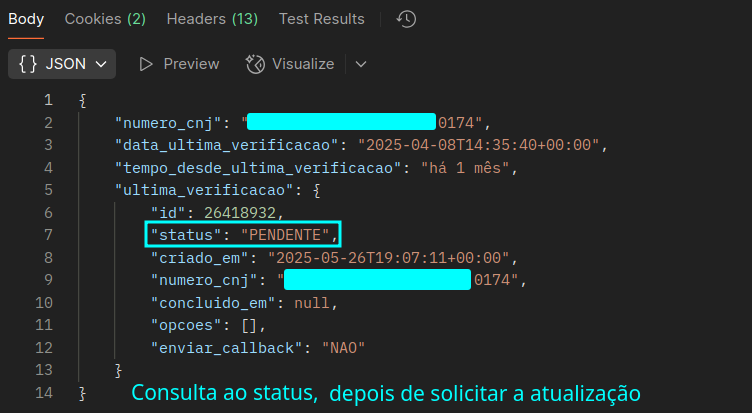View the Test Results tab
This screenshot has height=413, width=752.
tap(321, 19)
